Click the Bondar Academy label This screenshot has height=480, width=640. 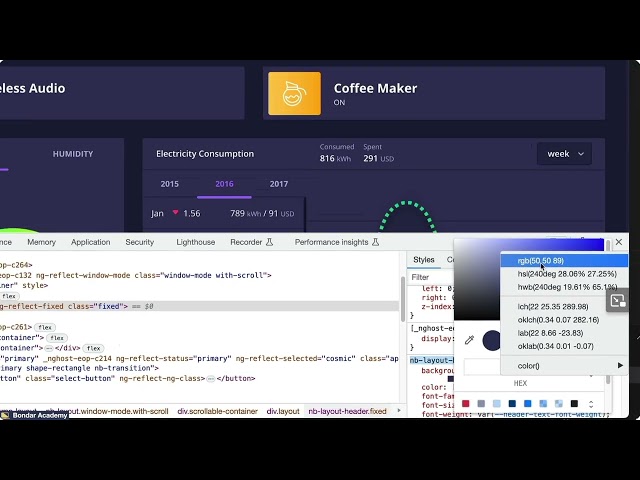pos(40,415)
